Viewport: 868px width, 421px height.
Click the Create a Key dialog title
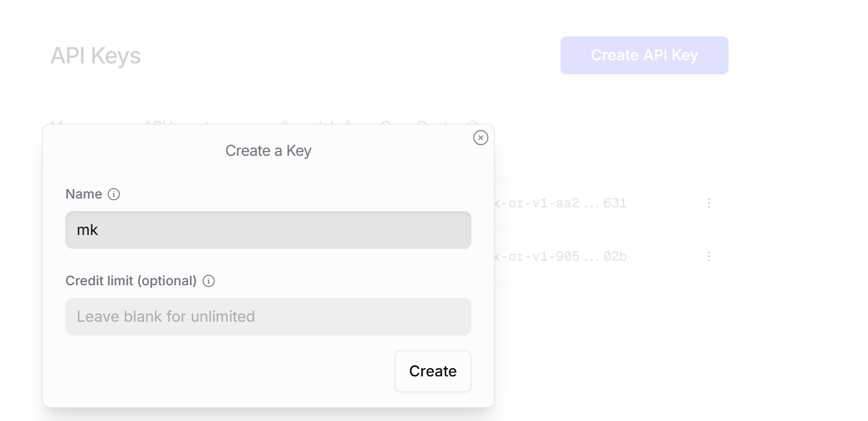click(x=268, y=151)
